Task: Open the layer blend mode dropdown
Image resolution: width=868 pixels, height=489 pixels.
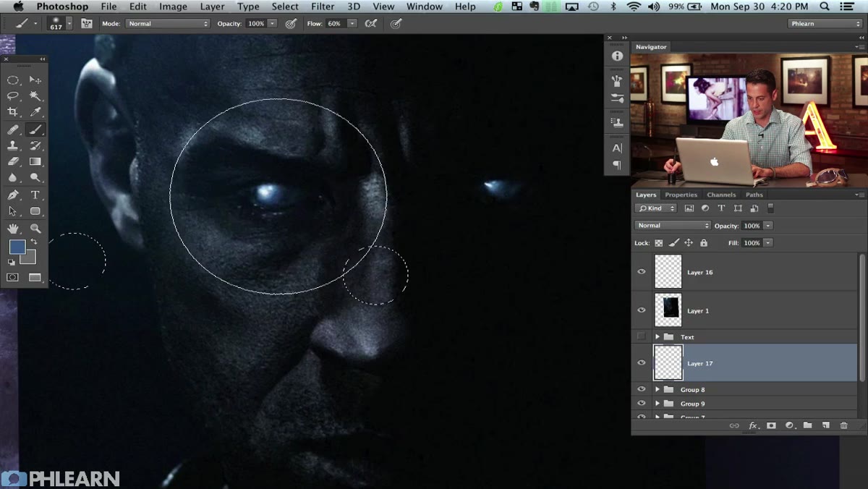Action: (671, 226)
